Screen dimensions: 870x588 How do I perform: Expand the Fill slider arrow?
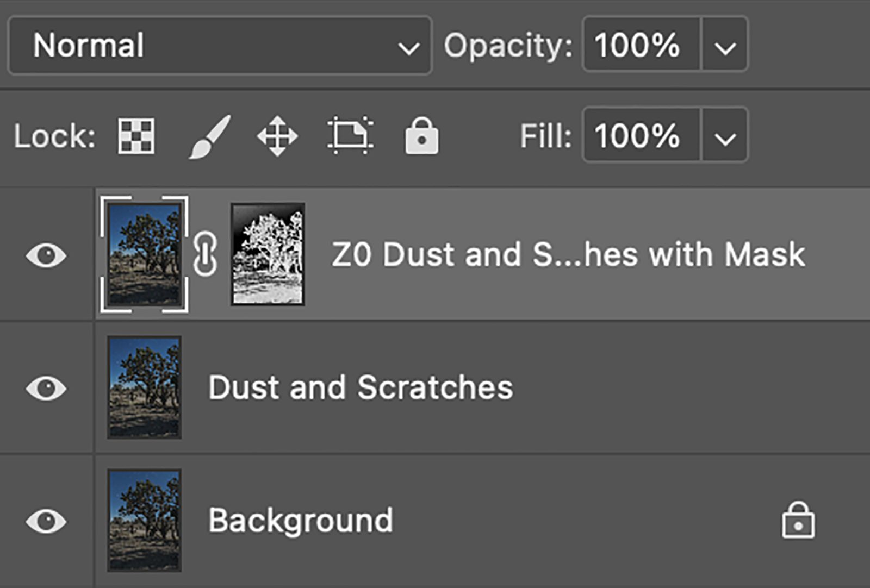(x=725, y=136)
